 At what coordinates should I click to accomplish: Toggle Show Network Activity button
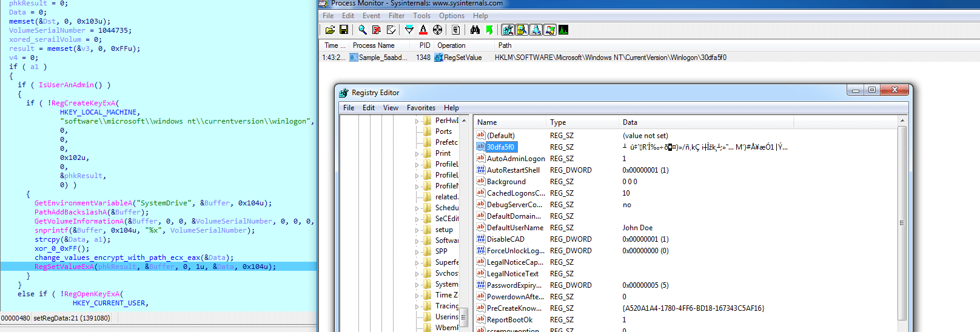[536, 30]
